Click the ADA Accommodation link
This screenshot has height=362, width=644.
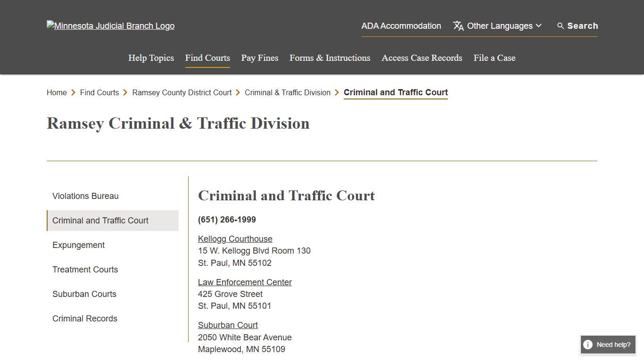401,26
